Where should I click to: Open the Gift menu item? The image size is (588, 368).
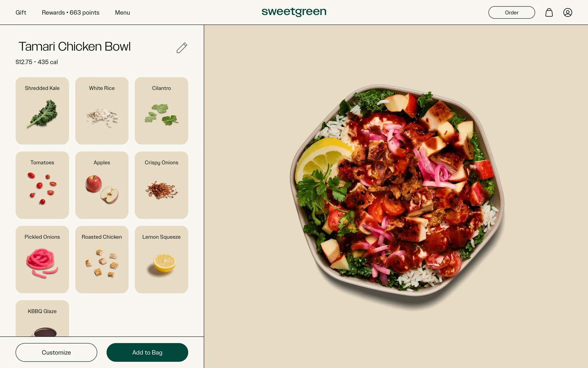[x=21, y=13]
